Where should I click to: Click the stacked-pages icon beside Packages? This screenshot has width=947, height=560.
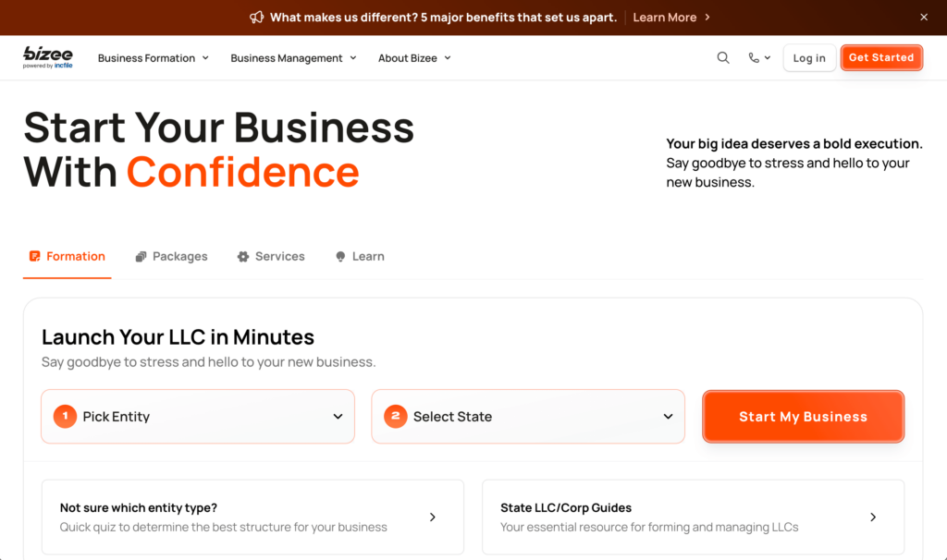coord(141,256)
